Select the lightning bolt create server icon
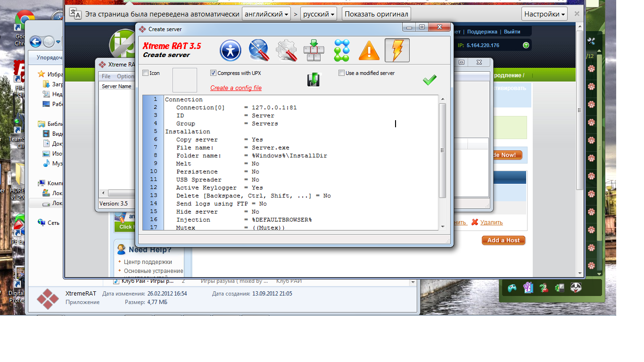This screenshot has height=362, width=644. [x=397, y=50]
